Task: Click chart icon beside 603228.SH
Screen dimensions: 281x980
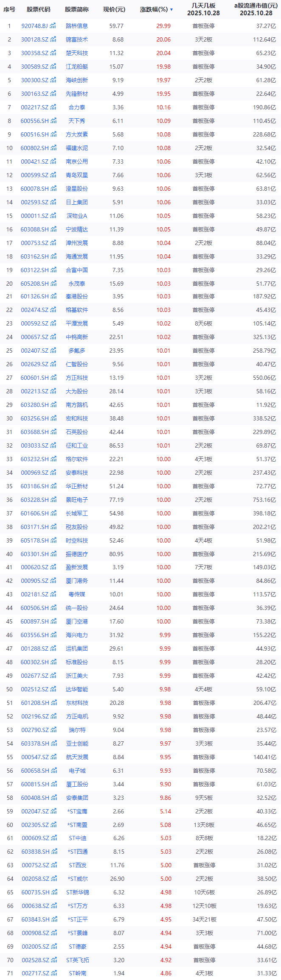Action: pyautogui.click(x=53, y=500)
